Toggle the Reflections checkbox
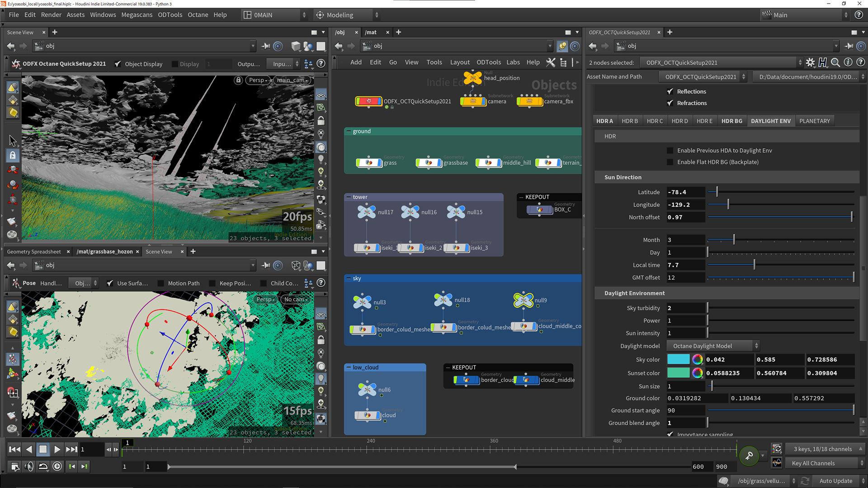This screenshot has height=488, width=868. click(x=670, y=91)
